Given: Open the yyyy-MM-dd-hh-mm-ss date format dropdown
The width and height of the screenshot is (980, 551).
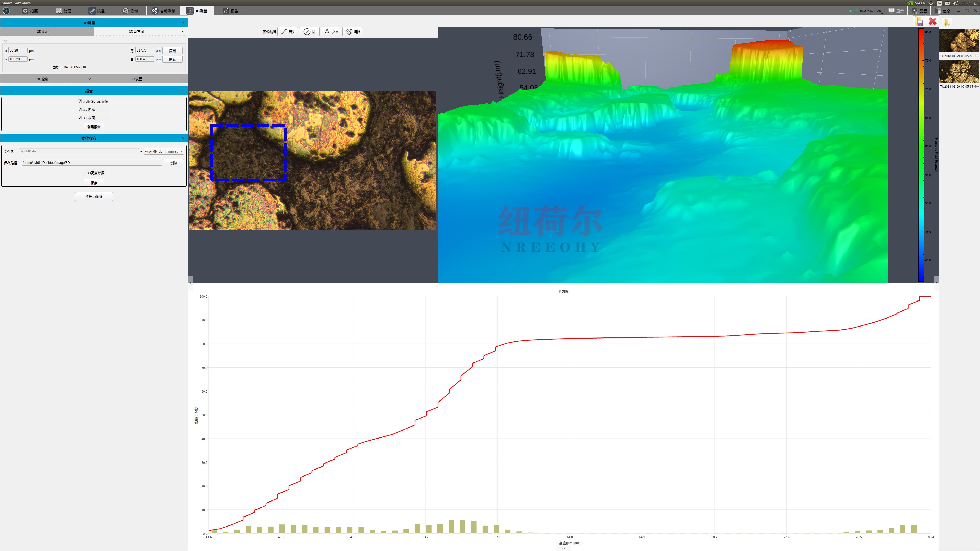Looking at the screenshot, I should tap(164, 151).
